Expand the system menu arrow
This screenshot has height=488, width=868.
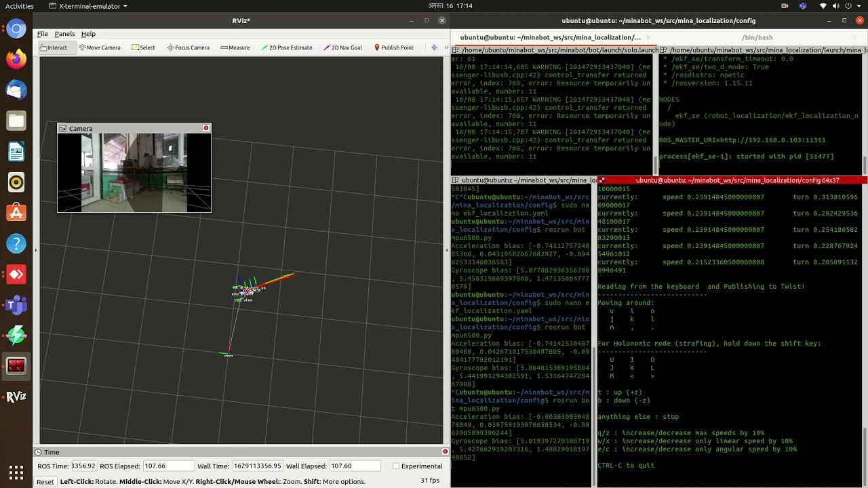(x=860, y=5)
